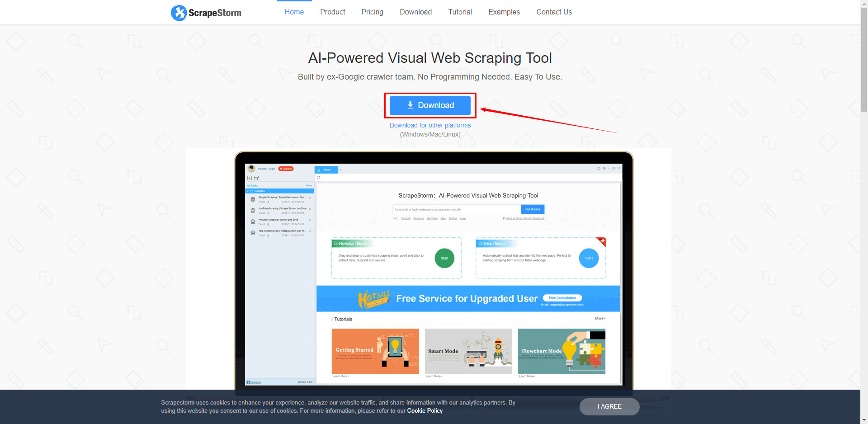Open the Product menu item

(332, 12)
